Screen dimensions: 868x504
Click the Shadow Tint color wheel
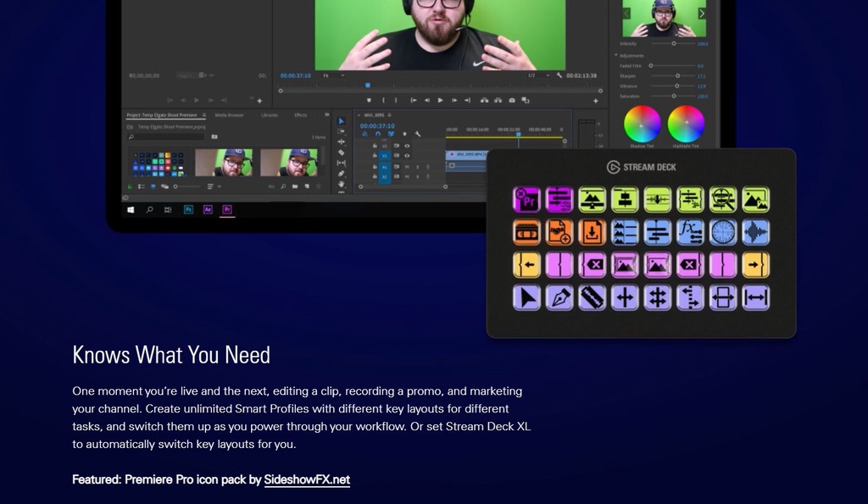pyautogui.click(x=643, y=124)
